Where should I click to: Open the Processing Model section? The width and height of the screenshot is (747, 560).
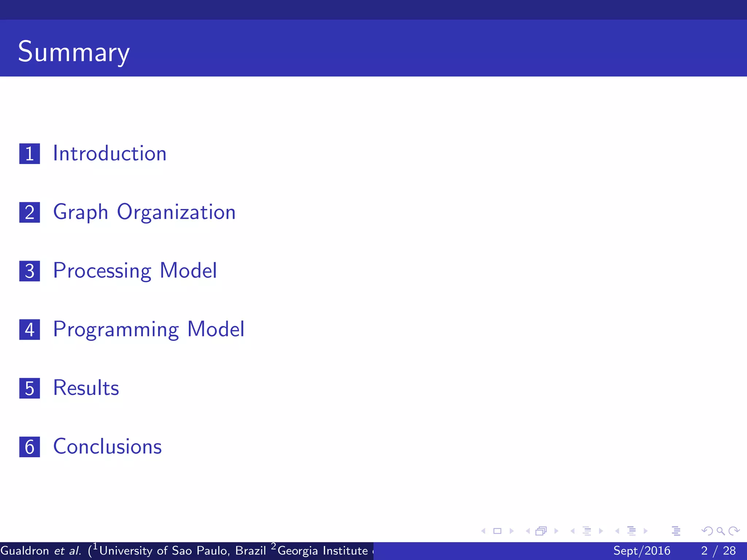[135, 271]
